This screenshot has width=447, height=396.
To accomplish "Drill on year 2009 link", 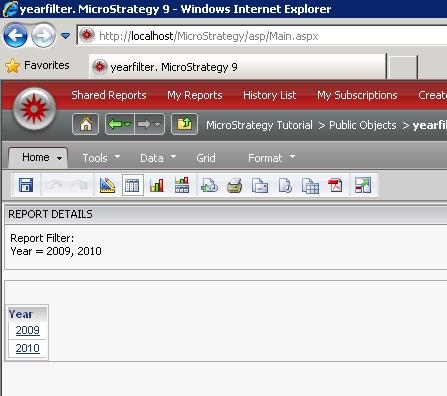I will tap(27, 330).
